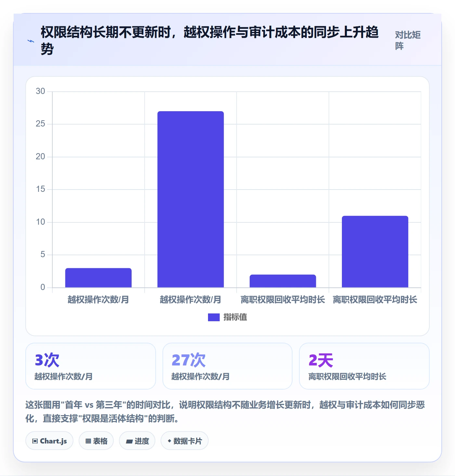Click the tallest bar valued 27
Viewport: 455px width, 476px height.
click(x=191, y=199)
